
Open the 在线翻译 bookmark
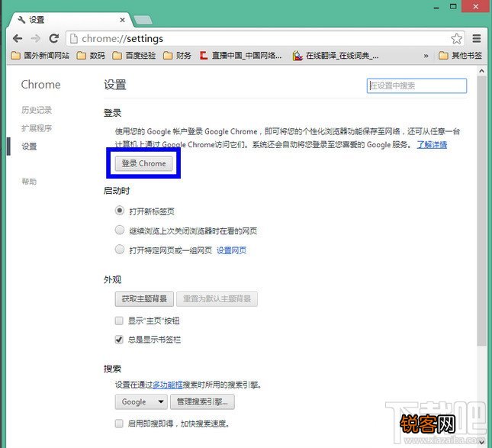click(336, 56)
